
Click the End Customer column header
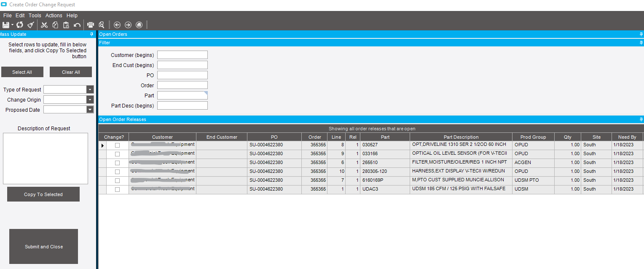222,137
